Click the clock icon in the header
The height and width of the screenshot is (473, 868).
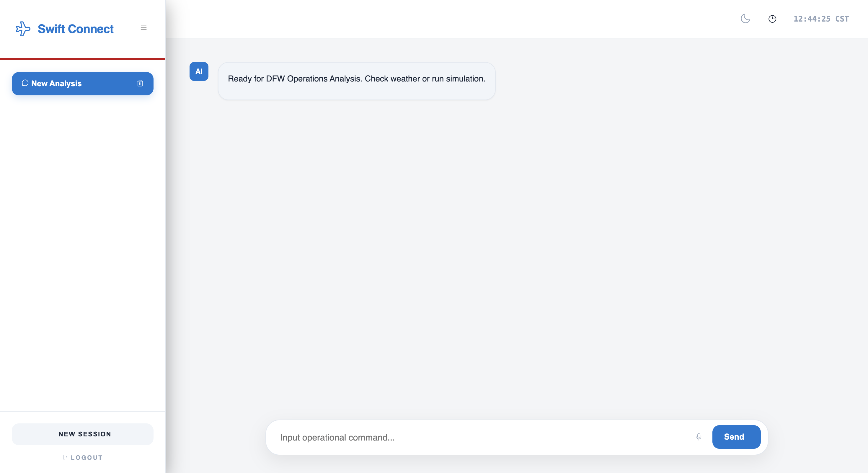pos(772,19)
